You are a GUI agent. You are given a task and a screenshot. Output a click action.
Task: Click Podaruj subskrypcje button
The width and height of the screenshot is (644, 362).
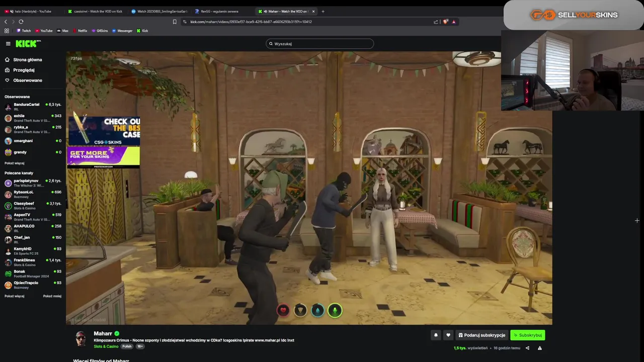tap(481, 335)
